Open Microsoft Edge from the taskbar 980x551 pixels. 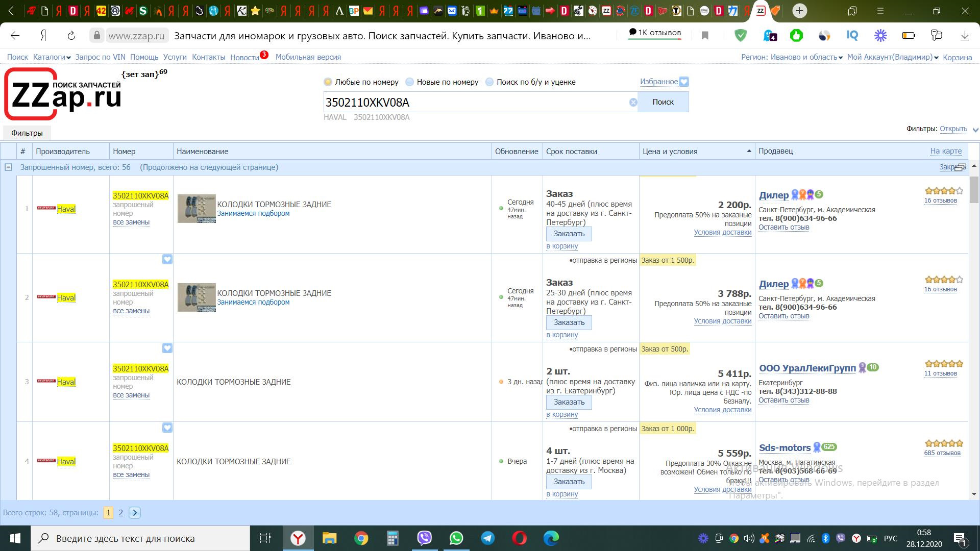(551, 538)
